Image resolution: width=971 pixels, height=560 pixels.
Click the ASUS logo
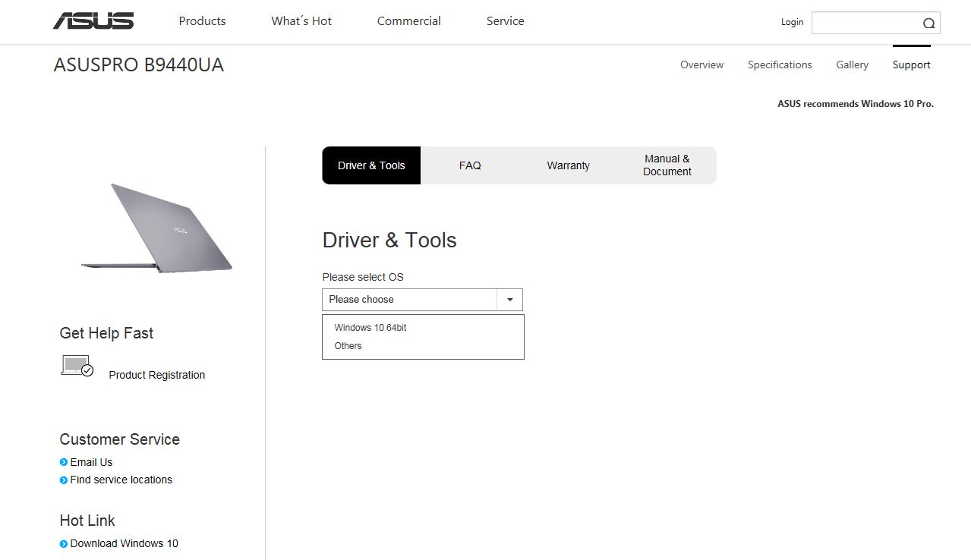point(93,21)
